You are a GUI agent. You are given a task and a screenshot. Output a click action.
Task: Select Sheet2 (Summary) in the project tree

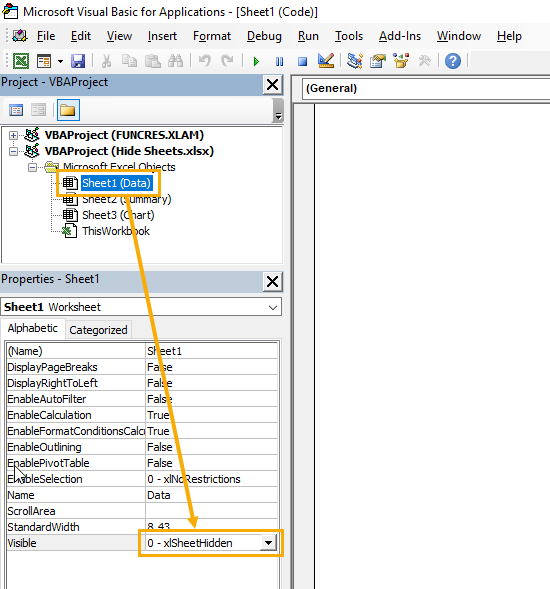(127, 199)
